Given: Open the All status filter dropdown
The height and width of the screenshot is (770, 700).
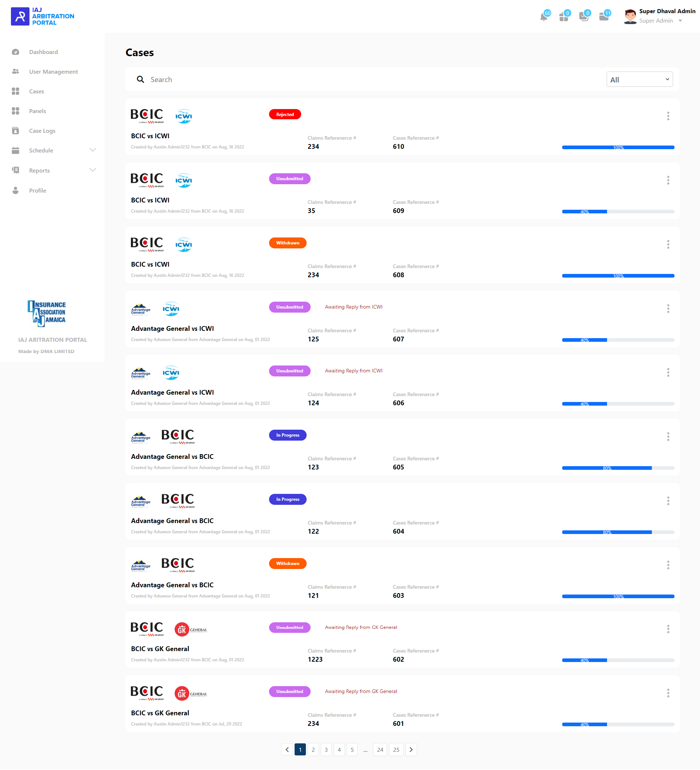Looking at the screenshot, I should (639, 80).
